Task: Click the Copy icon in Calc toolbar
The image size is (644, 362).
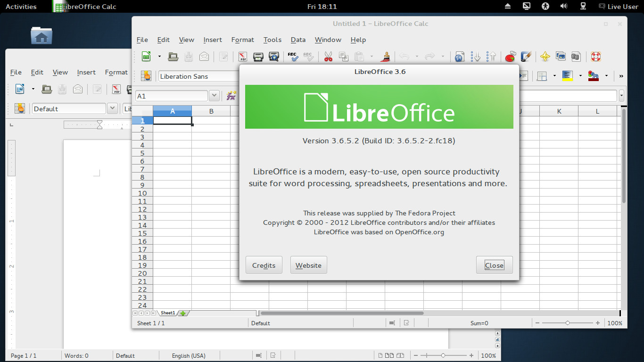Action: click(344, 57)
